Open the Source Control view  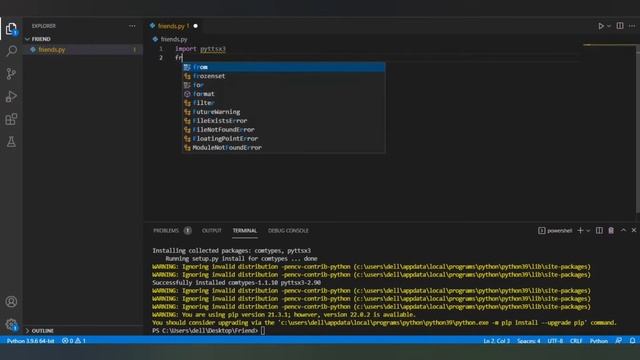coord(11,74)
